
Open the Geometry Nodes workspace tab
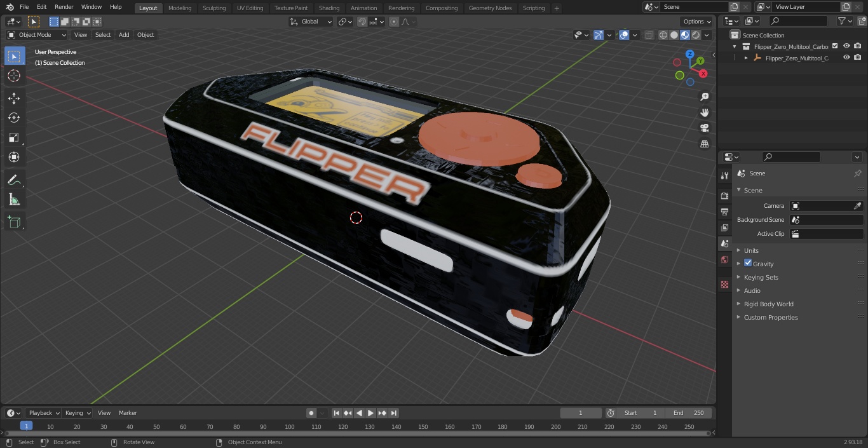[490, 8]
